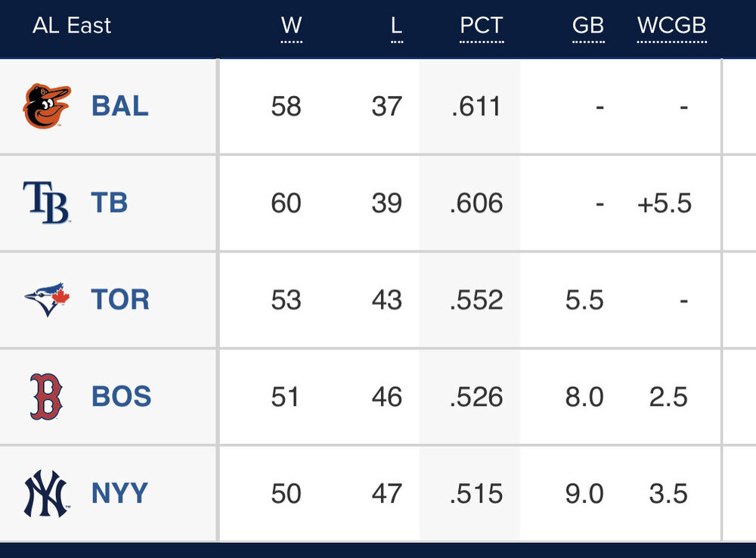Click the Tampa Bay Rays logo

[x=47, y=203]
